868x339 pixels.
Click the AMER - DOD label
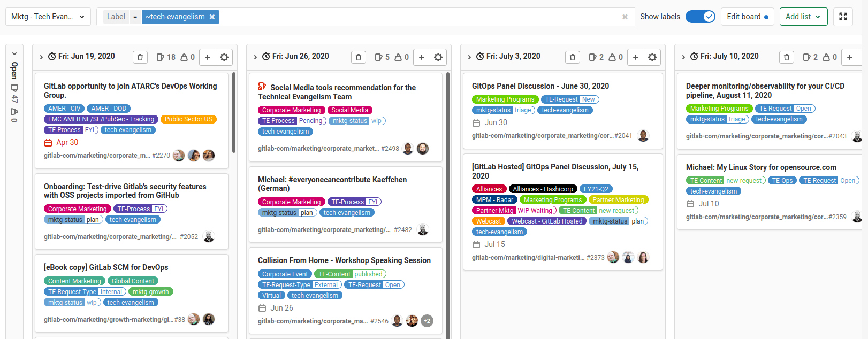109,109
